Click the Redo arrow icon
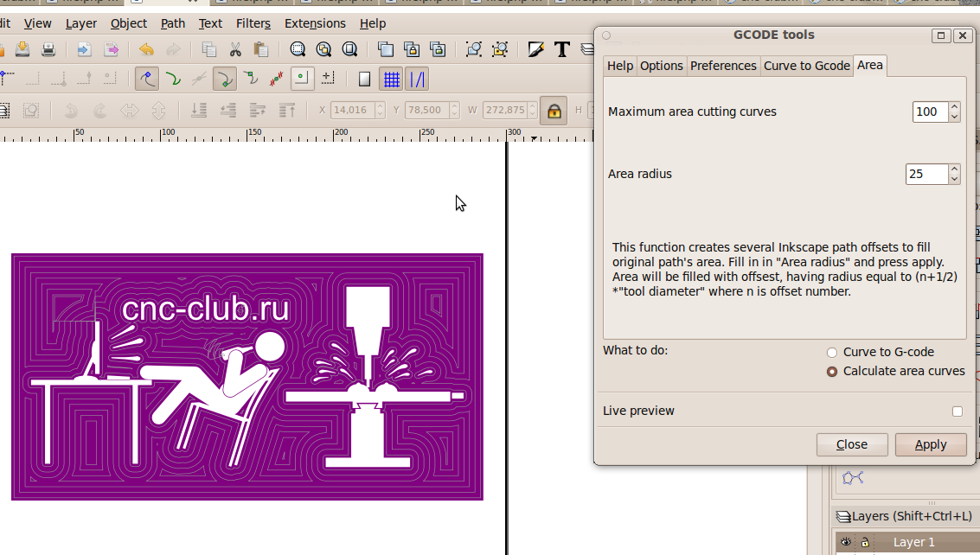This screenshot has height=555, width=980. pos(173,49)
